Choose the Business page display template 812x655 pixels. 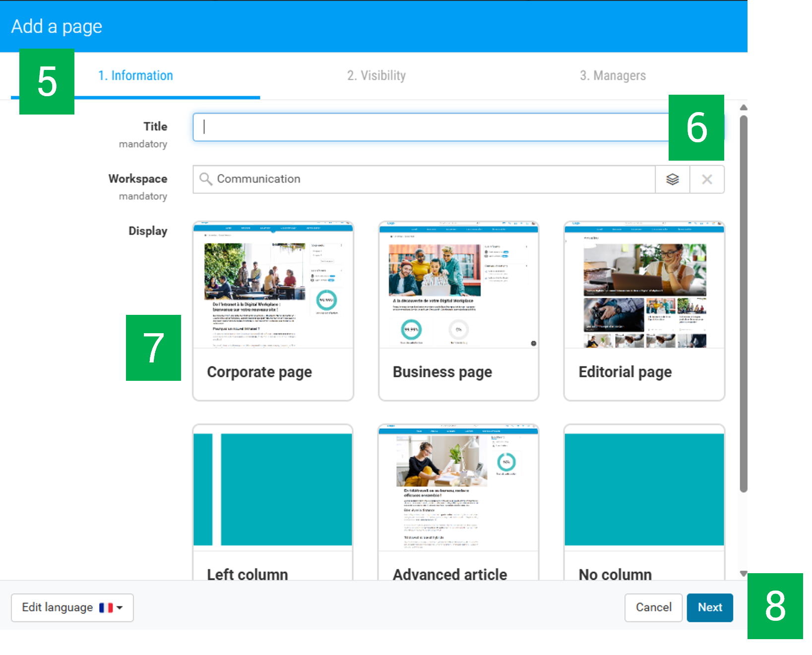(x=459, y=311)
